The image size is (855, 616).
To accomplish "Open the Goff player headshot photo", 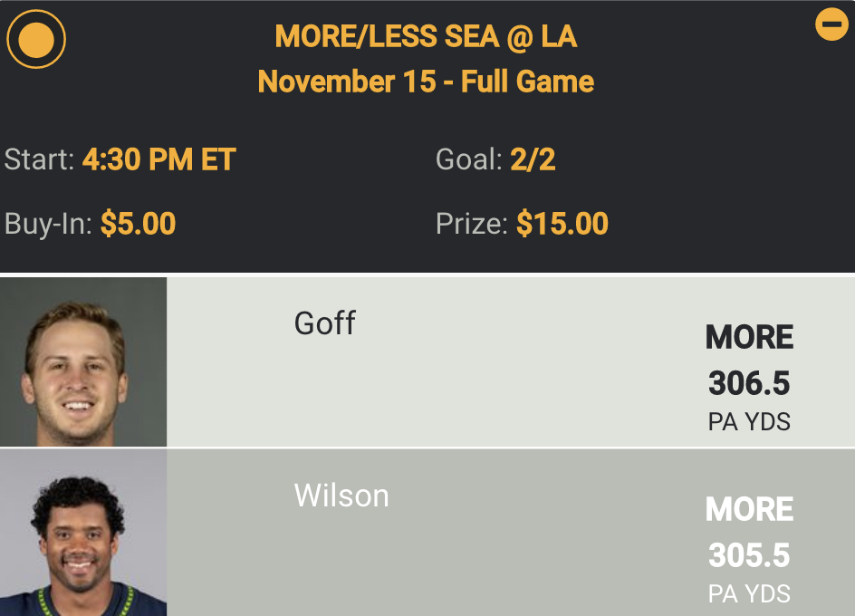I will [83, 362].
